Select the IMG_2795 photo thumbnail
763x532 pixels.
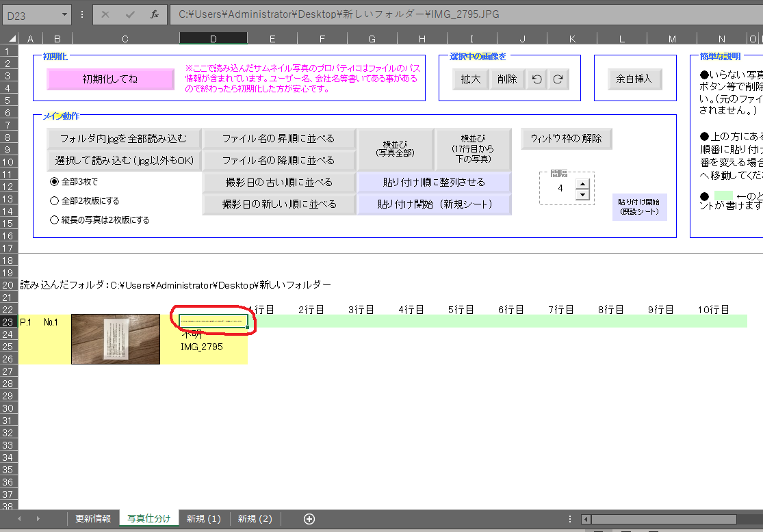click(116, 339)
